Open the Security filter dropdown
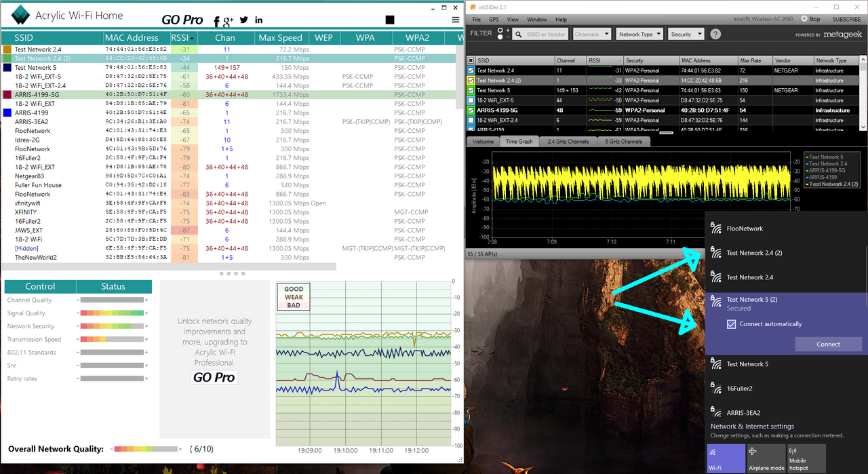The image size is (868, 474). point(686,34)
